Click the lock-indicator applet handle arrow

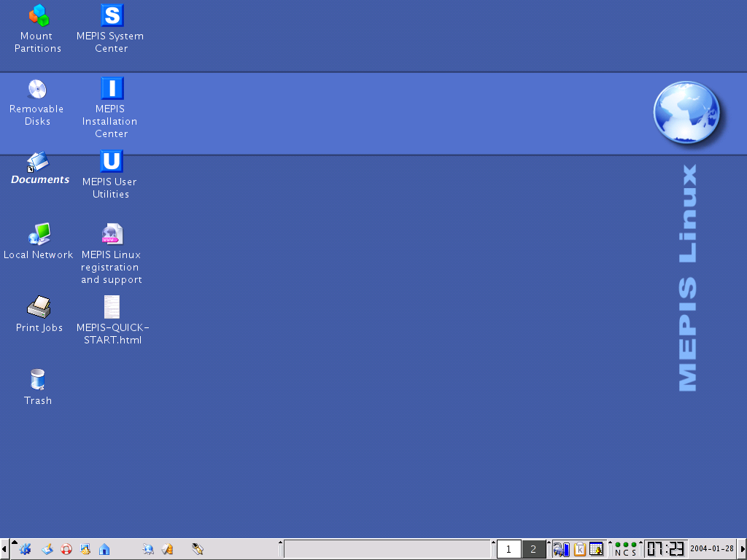tap(611, 542)
